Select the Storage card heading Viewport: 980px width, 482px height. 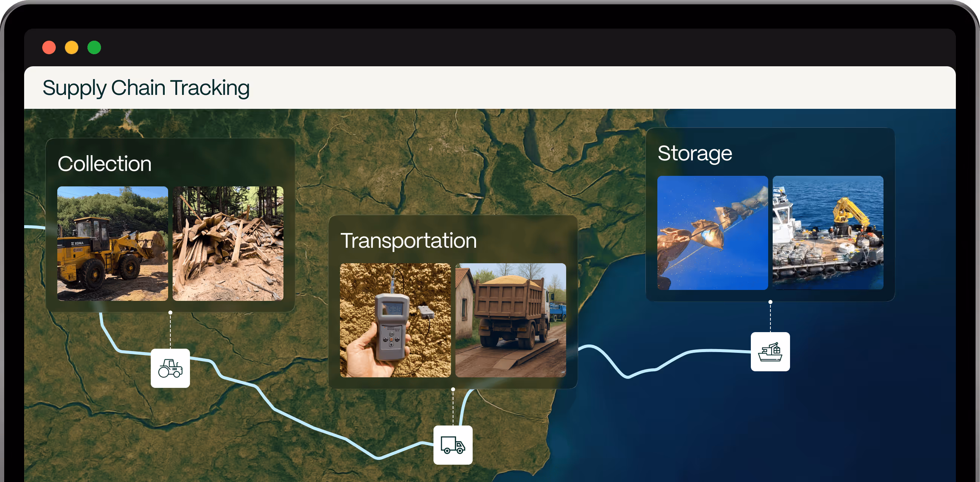695,154
